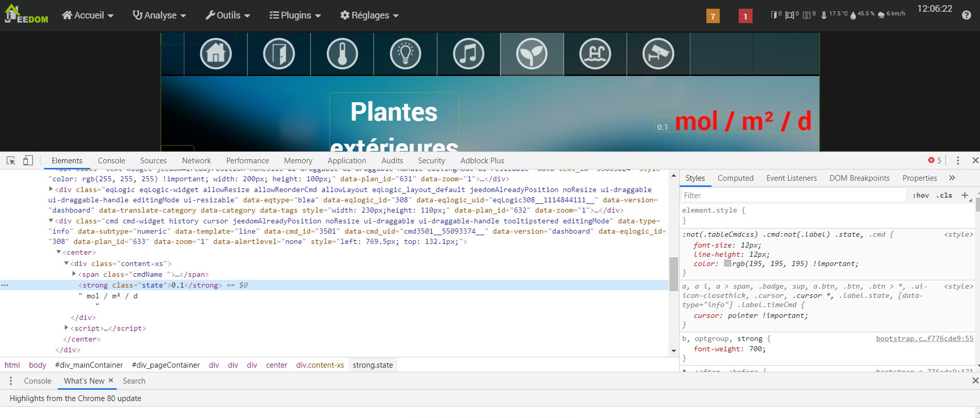Image resolution: width=980 pixels, height=418 pixels.
Task: Expand the script element node
Action: tap(66, 328)
